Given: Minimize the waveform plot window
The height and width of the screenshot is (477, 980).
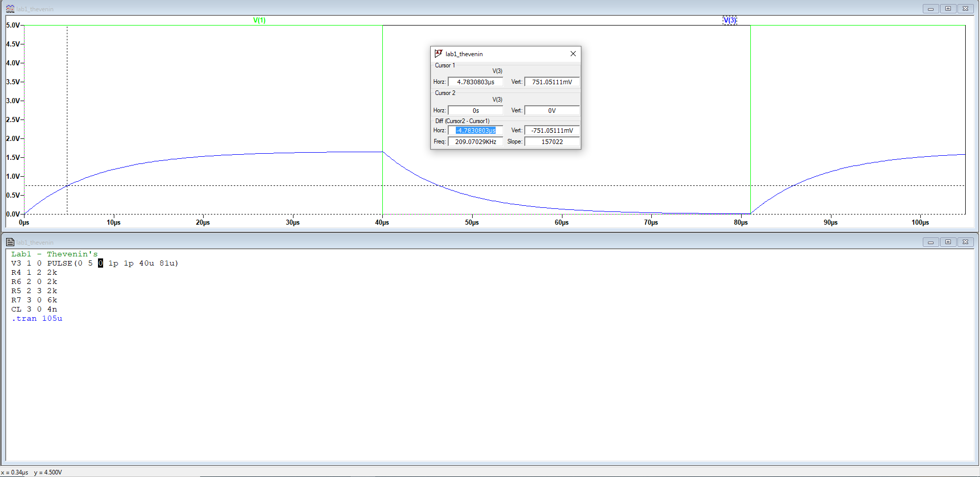Looking at the screenshot, I should (x=930, y=9).
